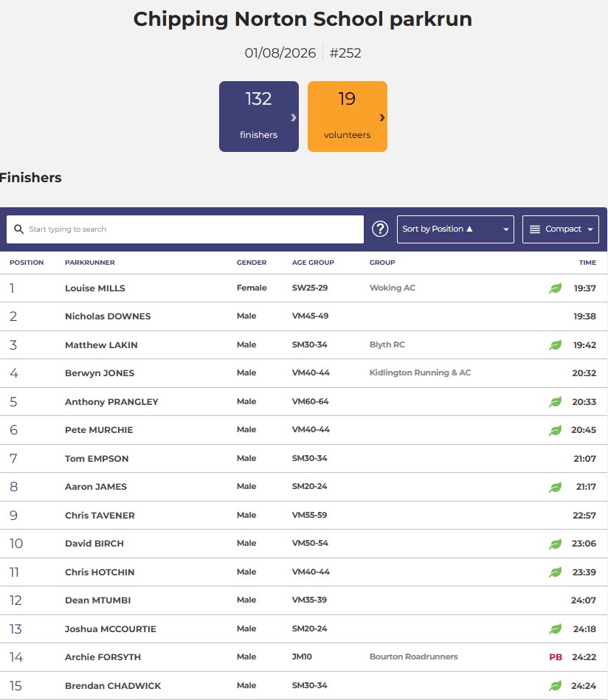Click the search parkrunners input field

[185, 229]
